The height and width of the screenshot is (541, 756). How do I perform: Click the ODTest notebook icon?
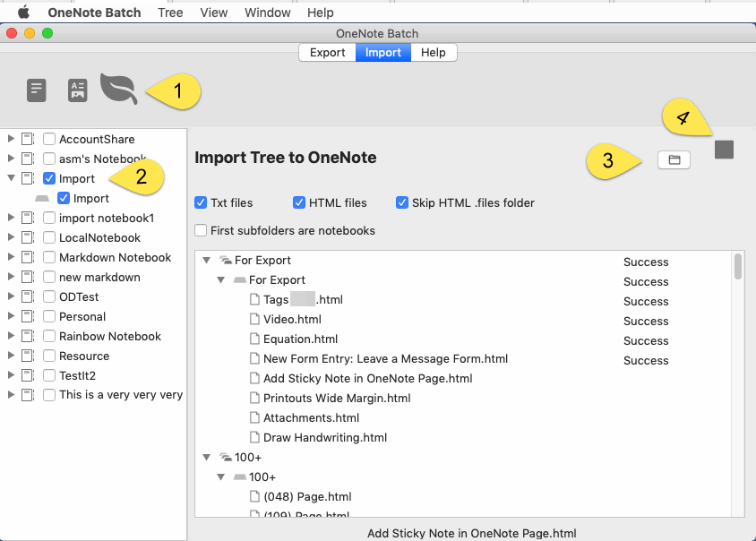coord(28,296)
